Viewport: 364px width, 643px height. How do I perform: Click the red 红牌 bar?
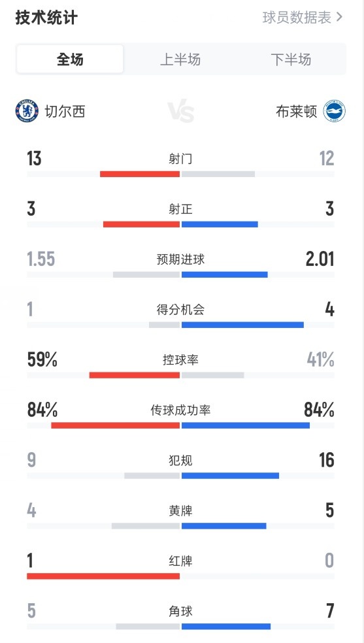pyautogui.click(x=103, y=576)
